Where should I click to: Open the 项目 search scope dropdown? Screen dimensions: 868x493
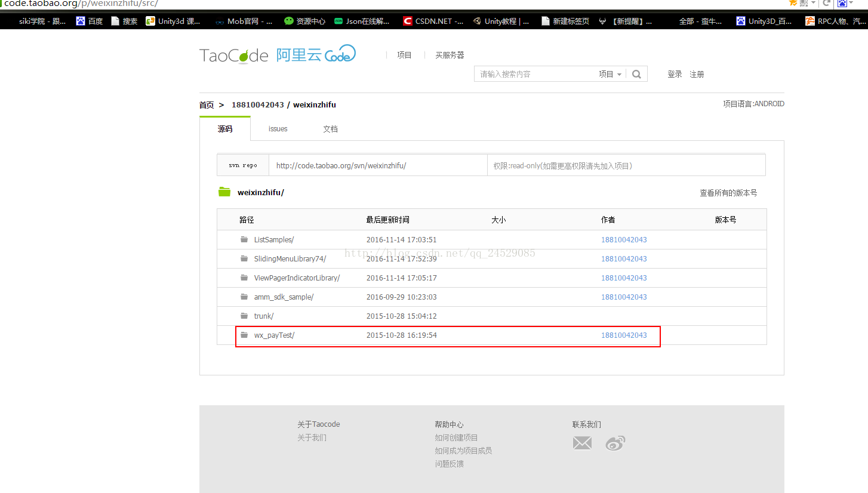coord(610,74)
